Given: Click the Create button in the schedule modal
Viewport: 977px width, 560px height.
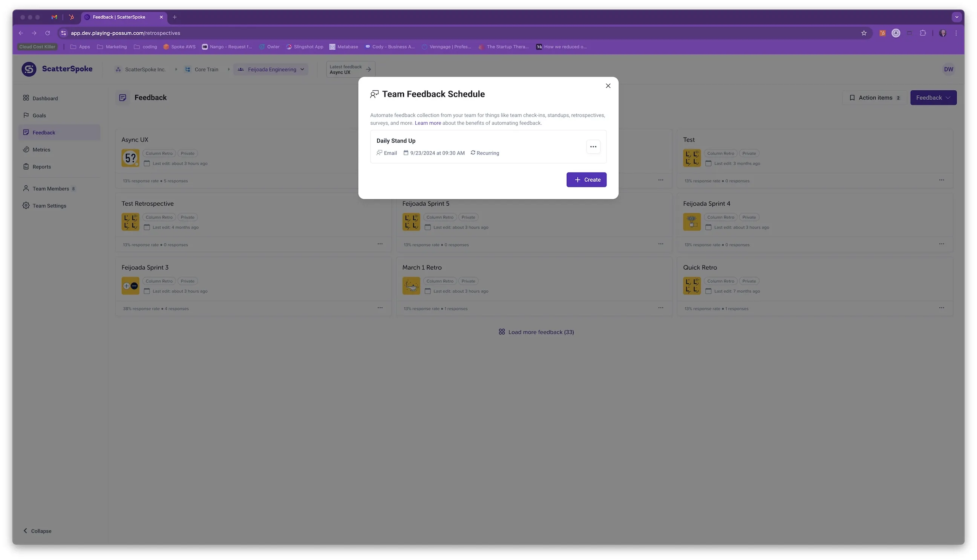Looking at the screenshot, I should pos(586,180).
